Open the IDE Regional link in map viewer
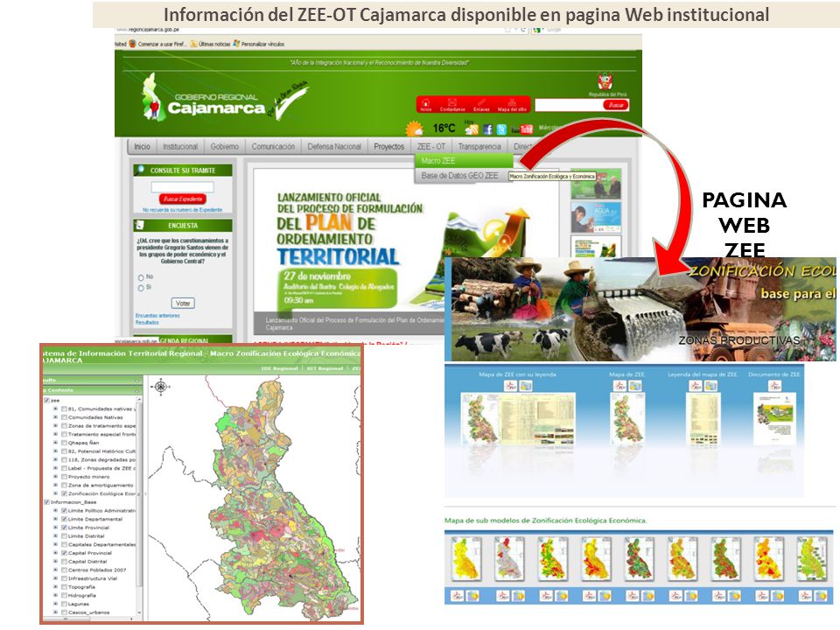The width and height of the screenshot is (840, 630). click(x=279, y=368)
